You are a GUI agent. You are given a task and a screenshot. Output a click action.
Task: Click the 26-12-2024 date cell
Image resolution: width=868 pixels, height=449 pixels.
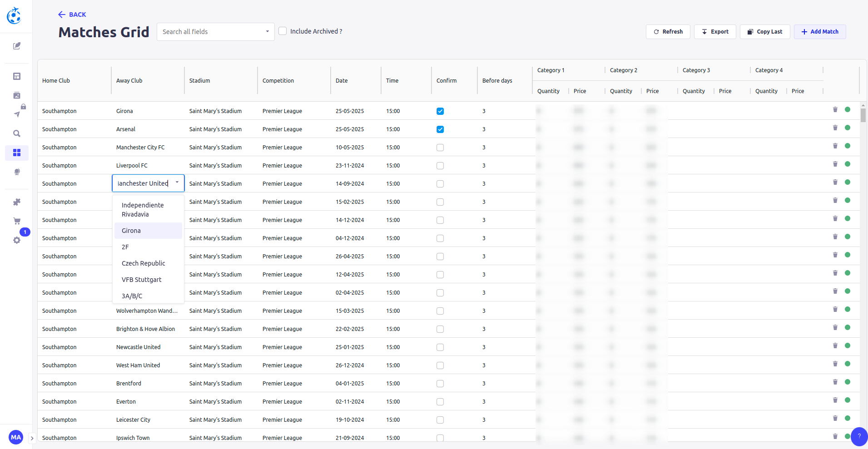(350, 365)
